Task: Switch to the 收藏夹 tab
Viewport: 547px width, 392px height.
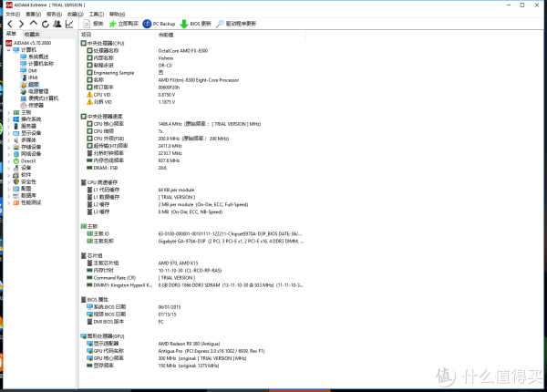Action: (x=32, y=34)
